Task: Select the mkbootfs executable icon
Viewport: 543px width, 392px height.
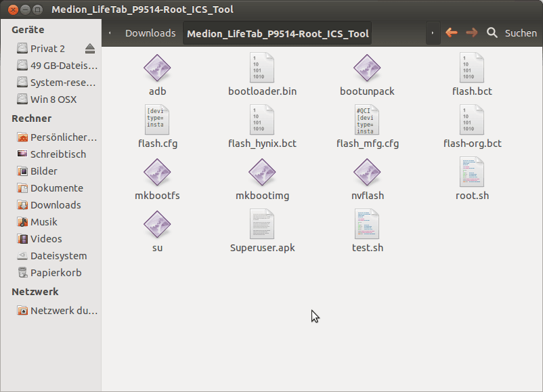Action: tap(157, 172)
